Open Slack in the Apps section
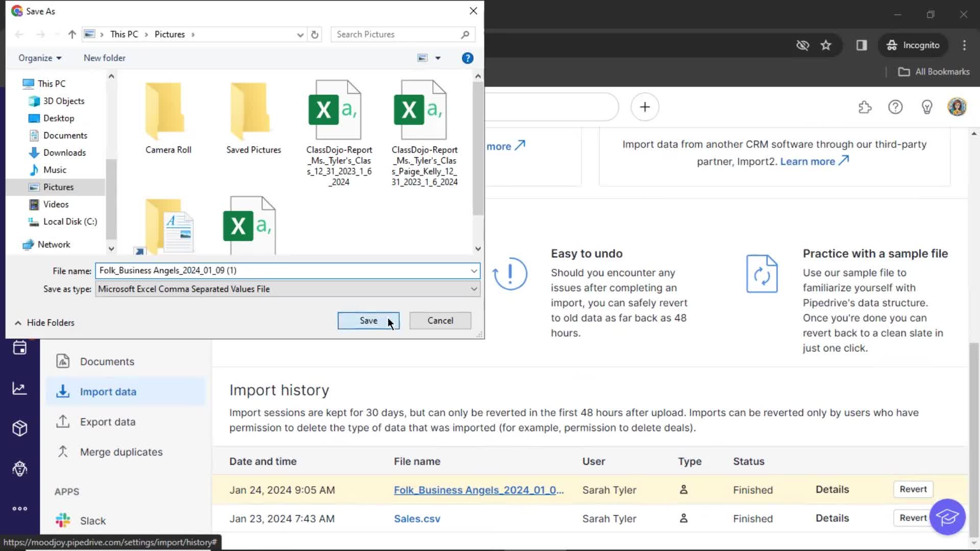 click(92, 521)
